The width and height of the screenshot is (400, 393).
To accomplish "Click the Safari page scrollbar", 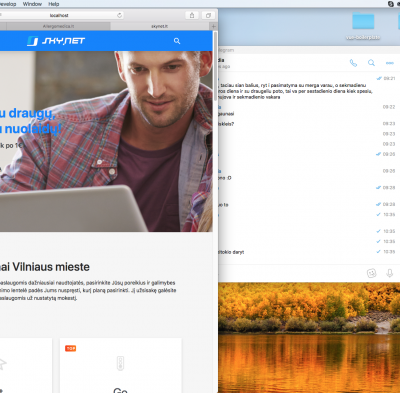I will coord(215,67).
